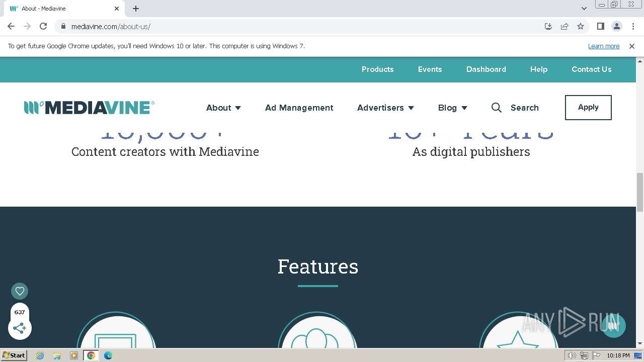Open Events in top menu
The height and width of the screenshot is (362, 644).
click(430, 69)
